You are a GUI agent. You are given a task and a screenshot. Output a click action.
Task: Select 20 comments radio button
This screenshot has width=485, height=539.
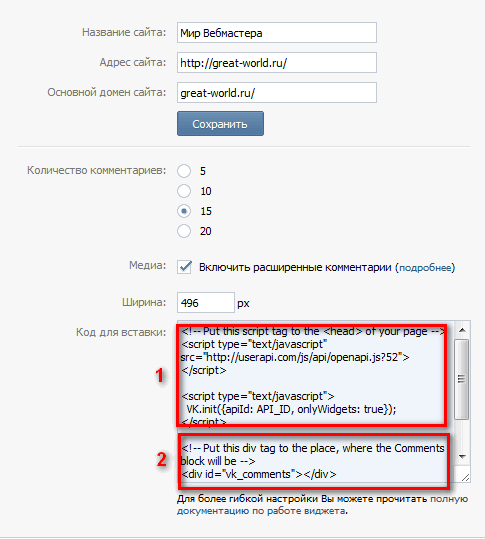coord(184,231)
